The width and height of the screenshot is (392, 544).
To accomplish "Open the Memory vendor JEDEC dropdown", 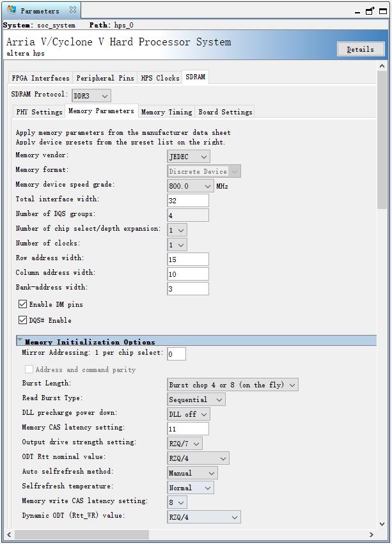I will [x=189, y=157].
